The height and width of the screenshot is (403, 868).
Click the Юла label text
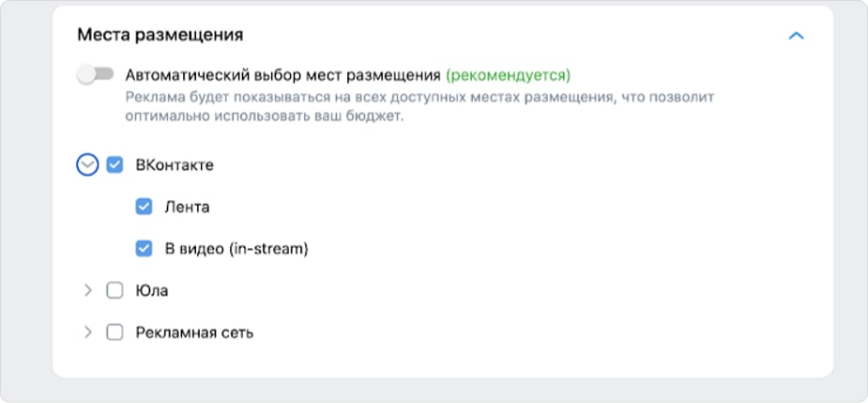pyautogui.click(x=152, y=290)
